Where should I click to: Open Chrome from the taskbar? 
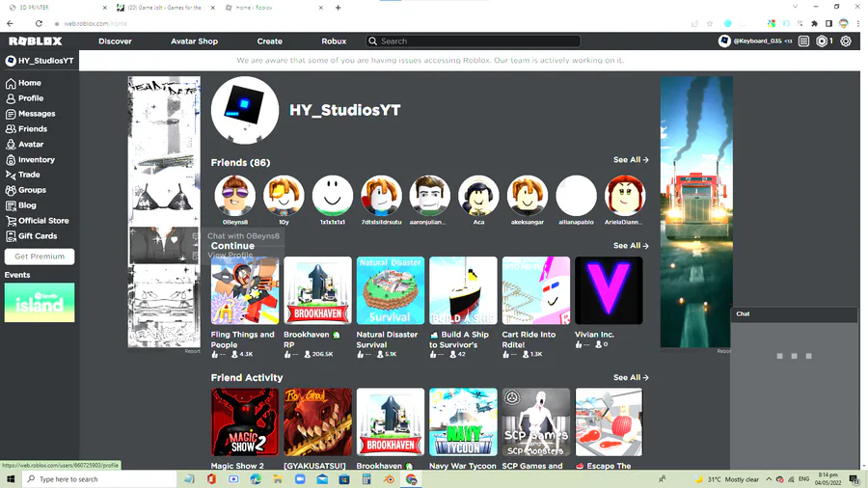tap(411, 479)
